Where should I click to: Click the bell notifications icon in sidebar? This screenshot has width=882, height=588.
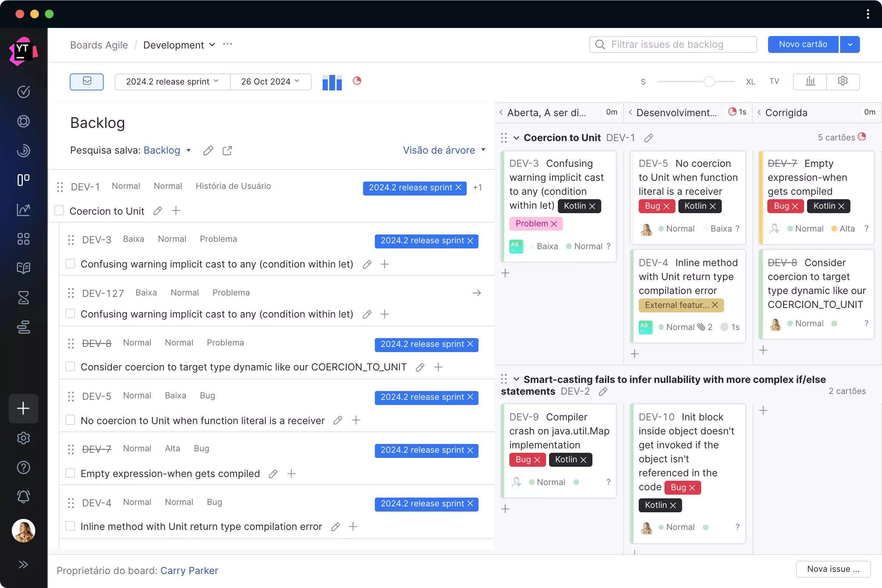tap(24, 497)
